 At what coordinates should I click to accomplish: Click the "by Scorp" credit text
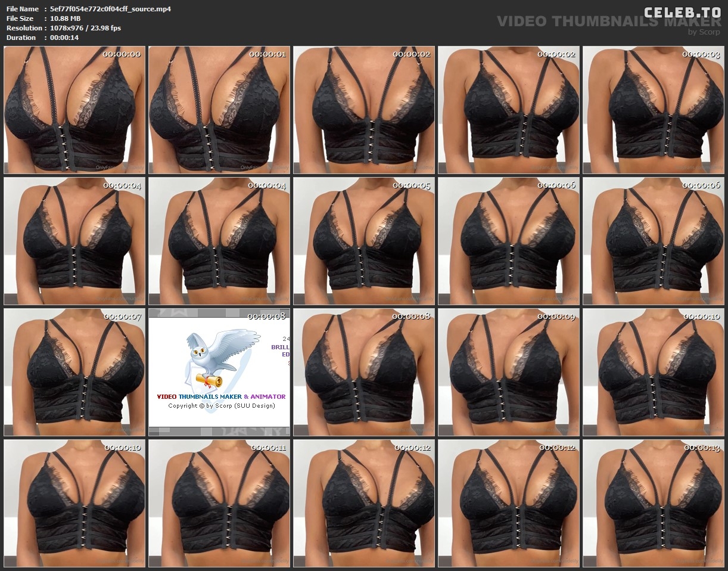click(704, 32)
